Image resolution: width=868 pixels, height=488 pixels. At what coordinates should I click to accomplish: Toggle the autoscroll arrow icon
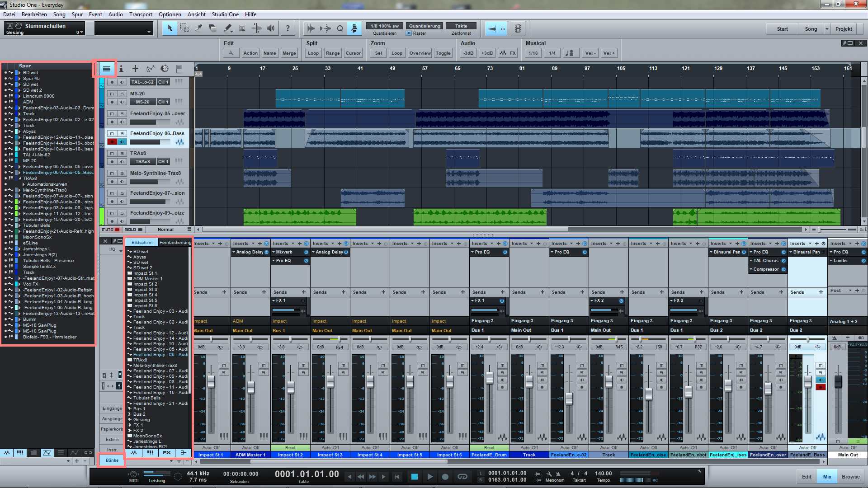[x=492, y=29]
